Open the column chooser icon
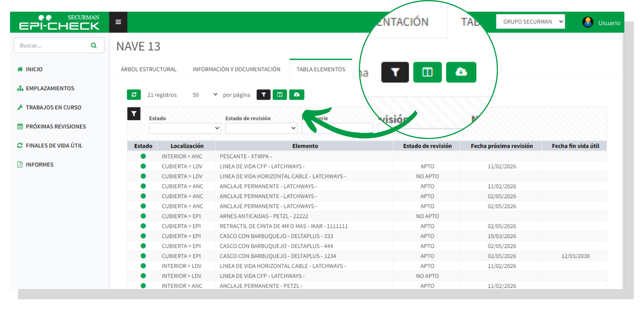This screenshot has width=644, height=311. point(280,95)
